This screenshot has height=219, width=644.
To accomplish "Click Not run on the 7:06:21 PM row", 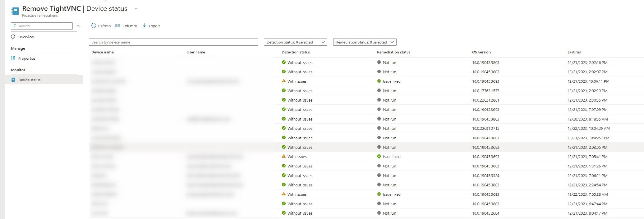I will coord(389,175).
